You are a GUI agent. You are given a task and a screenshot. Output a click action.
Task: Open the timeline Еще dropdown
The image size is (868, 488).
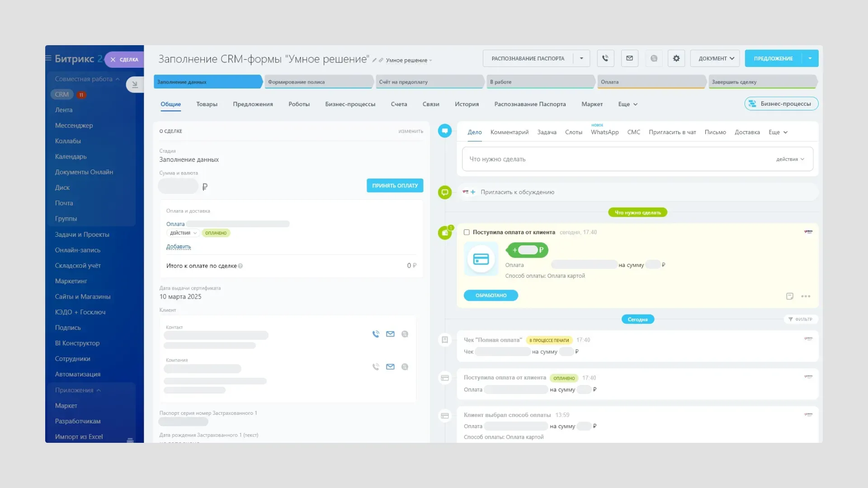click(778, 132)
